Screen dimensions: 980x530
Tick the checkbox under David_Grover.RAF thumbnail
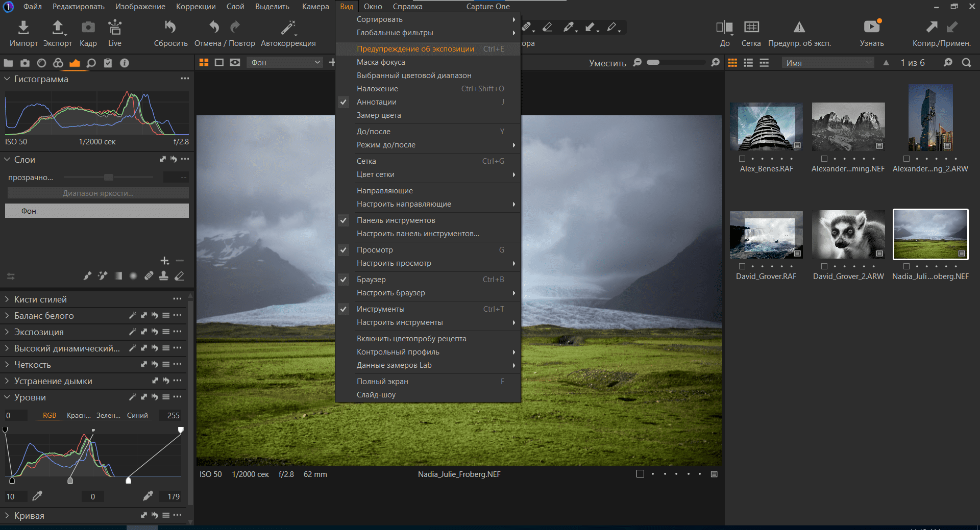(x=742, y=266)
